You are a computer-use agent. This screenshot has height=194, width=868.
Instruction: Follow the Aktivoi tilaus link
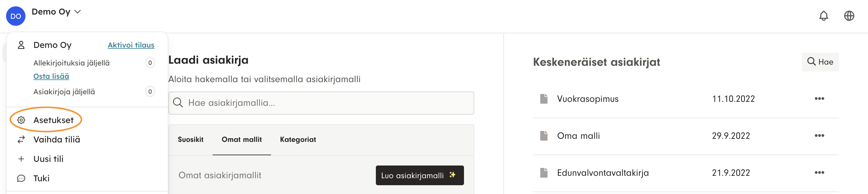(x=131, y=45)
